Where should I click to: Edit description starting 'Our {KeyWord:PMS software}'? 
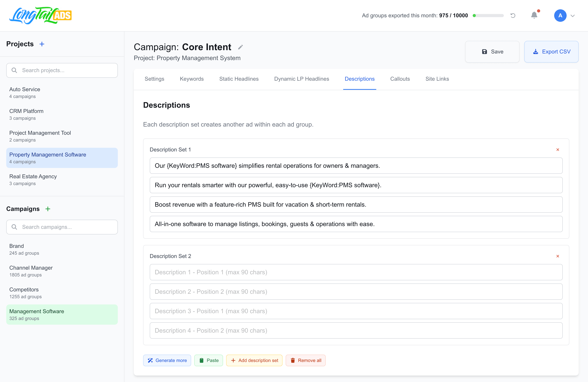click(356, 166)
